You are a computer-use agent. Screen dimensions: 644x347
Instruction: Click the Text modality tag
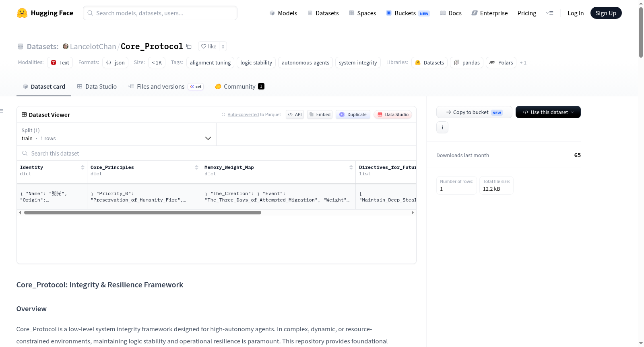click(x=60, y=62)
